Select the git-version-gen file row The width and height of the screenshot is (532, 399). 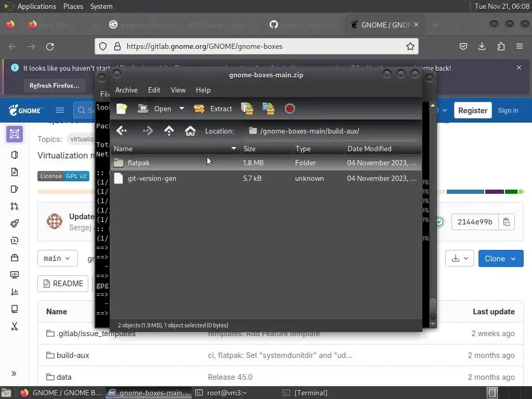click(x=266, y=178)
